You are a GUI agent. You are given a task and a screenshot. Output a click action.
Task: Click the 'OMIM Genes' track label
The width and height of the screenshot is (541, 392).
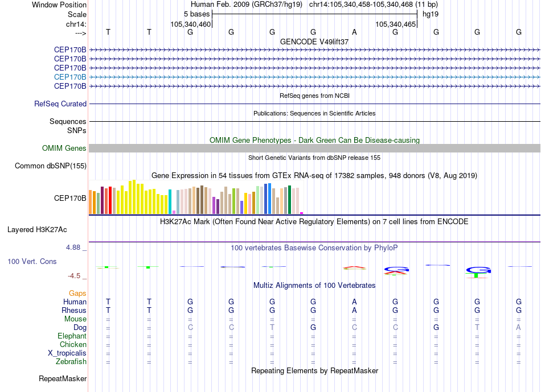[x=64, y=148]
